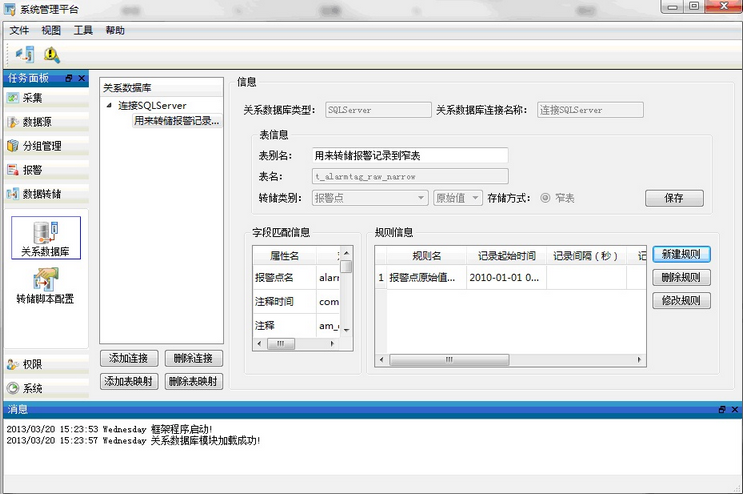The width and height of the screenshot is (743, 494).
Task: Open the 权限 panel section
Action: pyautogui.click(x=46, y=364)
